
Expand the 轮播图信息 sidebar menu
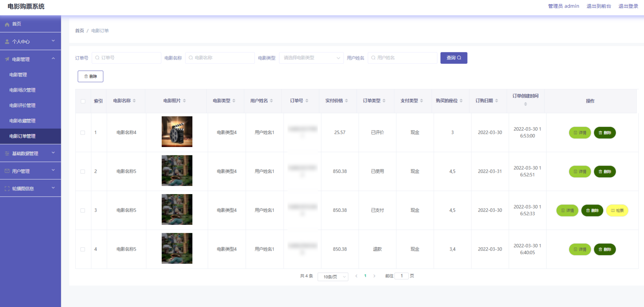30,189
